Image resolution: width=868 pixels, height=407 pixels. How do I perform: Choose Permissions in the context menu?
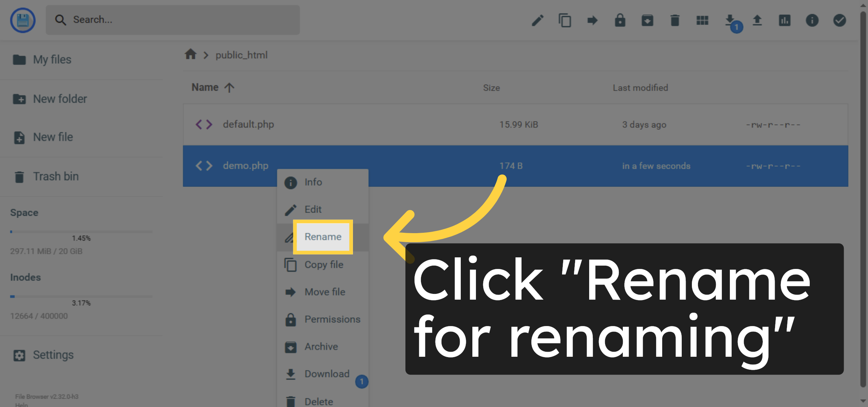tap(332, 319)
